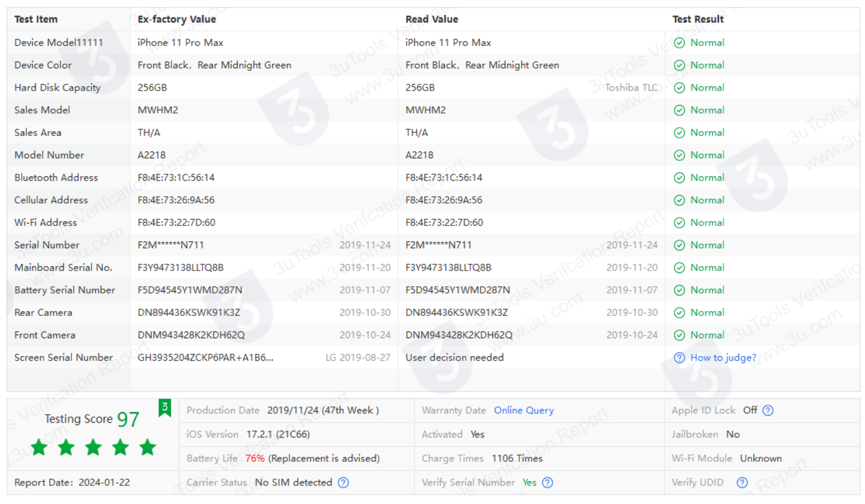Click the Toshiba TLC label
This screenshot has width=865, height=504.
tap(632, 88)
